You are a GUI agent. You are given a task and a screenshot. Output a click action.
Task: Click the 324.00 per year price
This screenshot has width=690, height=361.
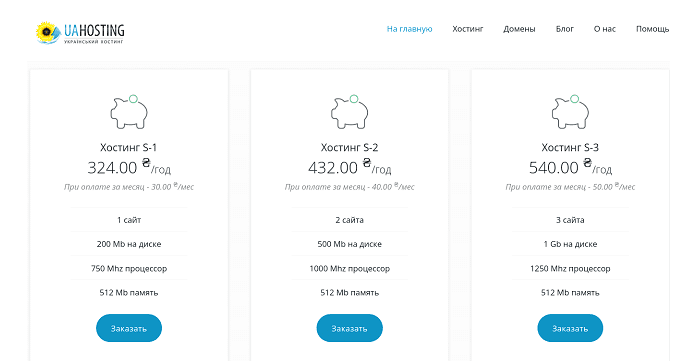click(x=129, y=167)
